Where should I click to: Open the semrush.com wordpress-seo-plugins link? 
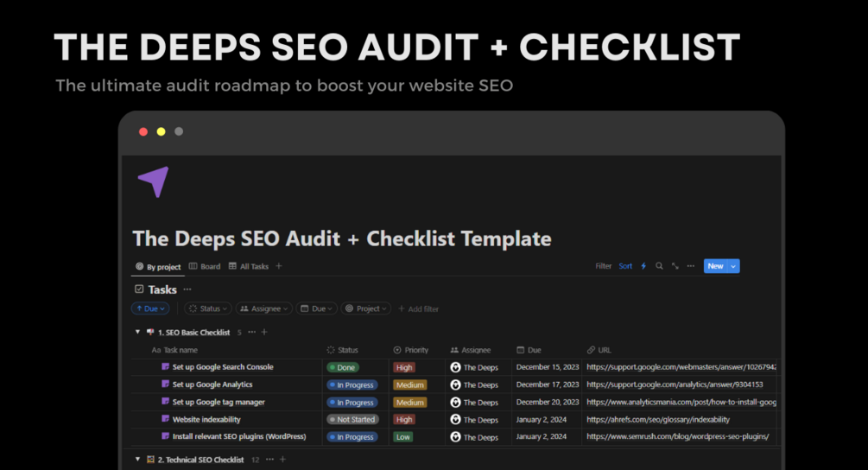point(678,437)
